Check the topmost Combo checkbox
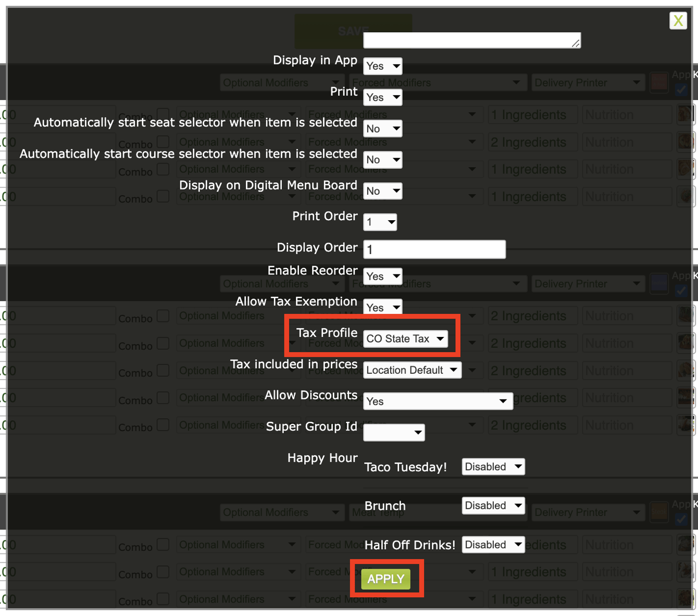This screenshot has width=698, height=616. coord(163,114)
